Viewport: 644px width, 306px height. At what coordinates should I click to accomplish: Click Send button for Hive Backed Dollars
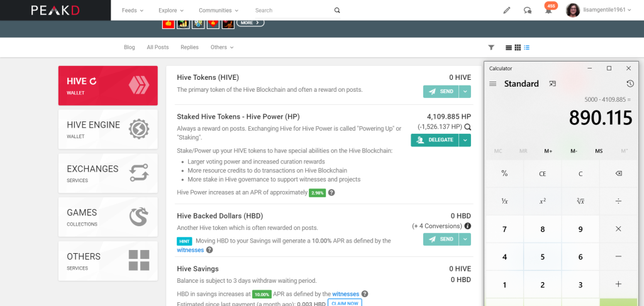[x=441, y=239]
